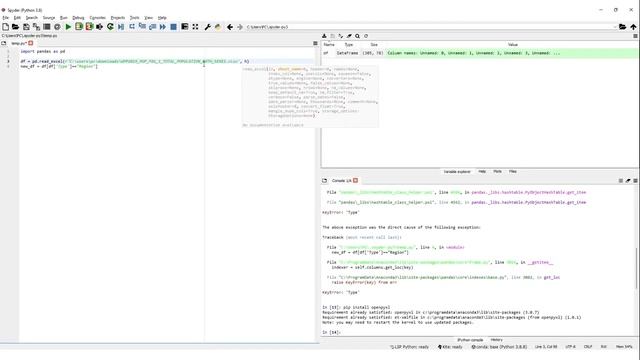Open Preferences wrench icon
The height and width of the screenshot is (360, 640).
207,27
